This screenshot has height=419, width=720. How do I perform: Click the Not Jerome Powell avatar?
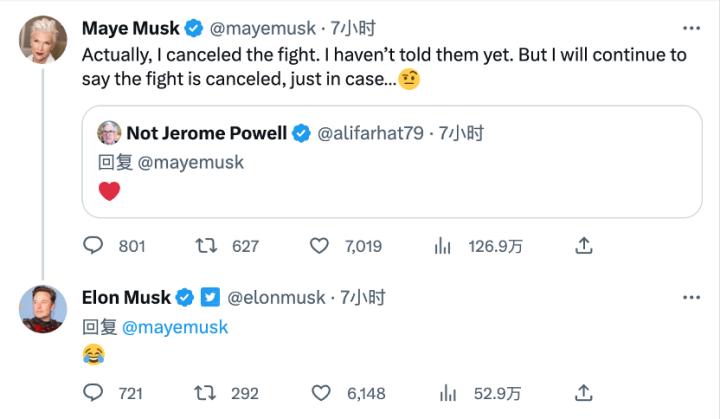(109, 133)
